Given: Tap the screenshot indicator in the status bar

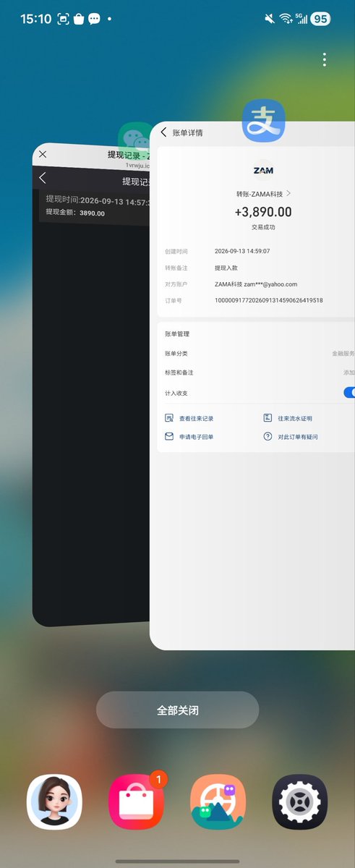Looking at the screenshot, I should 63,20.
